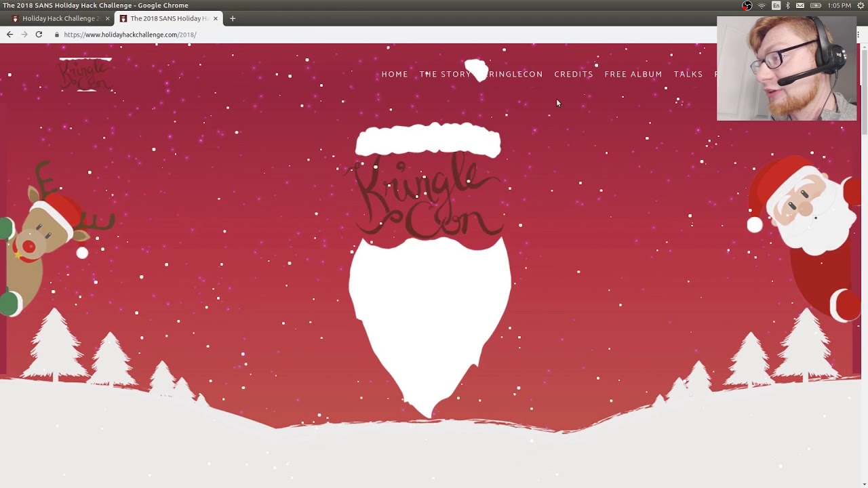
Task: Open the FREE ALBUM nav link
Action: [x=633, y=74]
